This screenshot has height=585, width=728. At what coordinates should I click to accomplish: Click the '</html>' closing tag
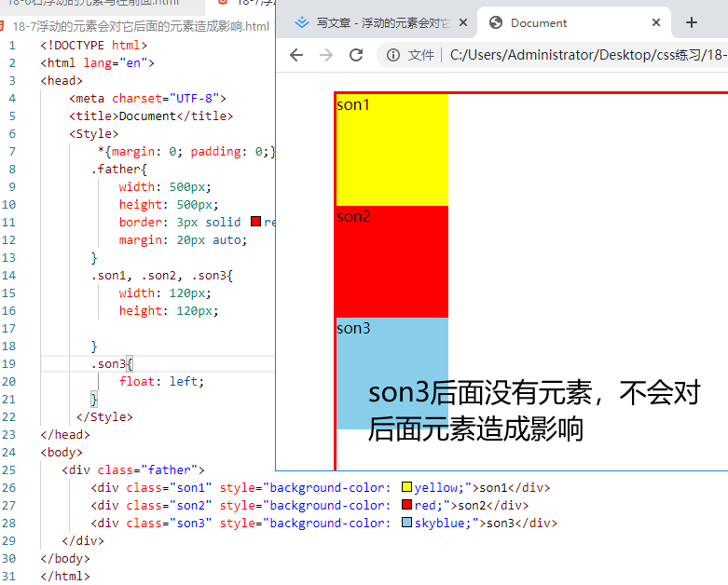coord(65,577)
